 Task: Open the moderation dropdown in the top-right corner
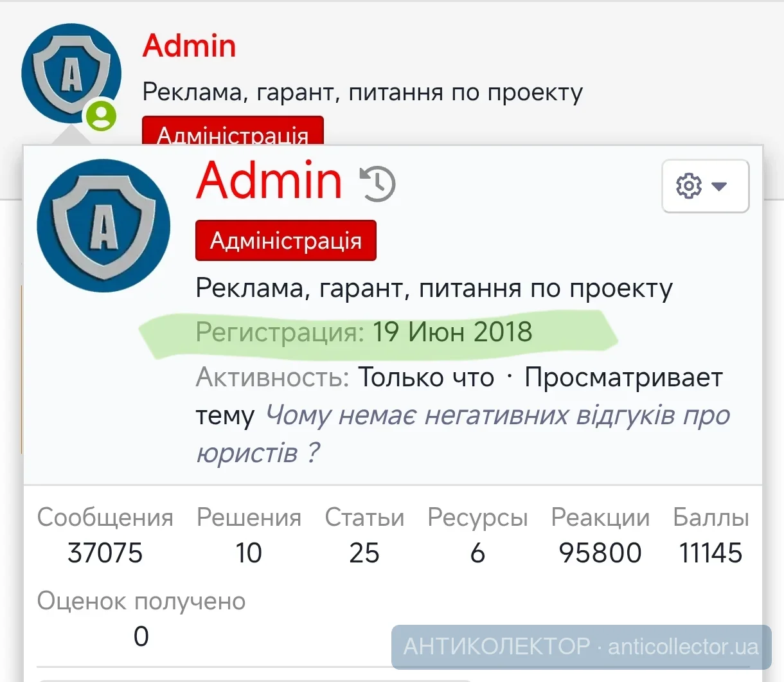pos(705,186)
